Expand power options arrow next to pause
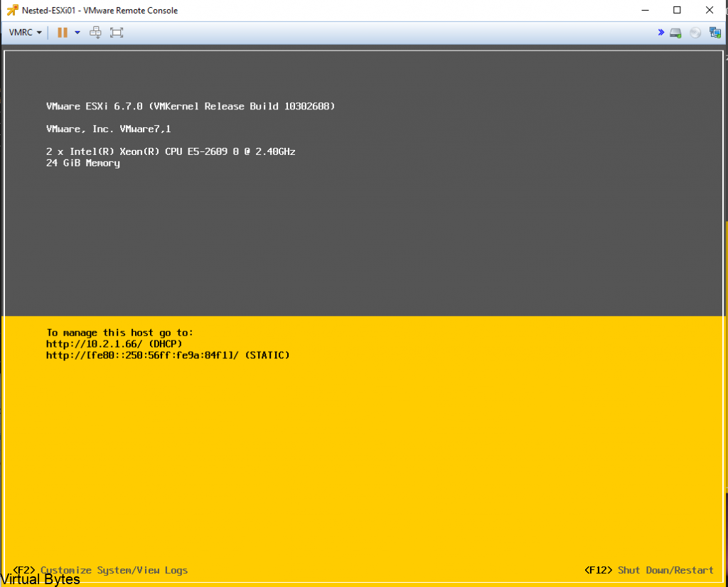The height and width of the screenshot is (587, 728). [77, 33]
